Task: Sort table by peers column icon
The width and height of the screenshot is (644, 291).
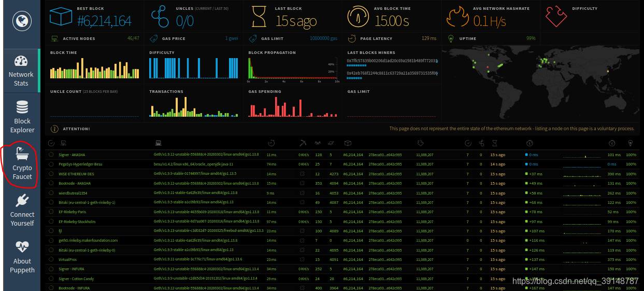Action: coord(318,143)
